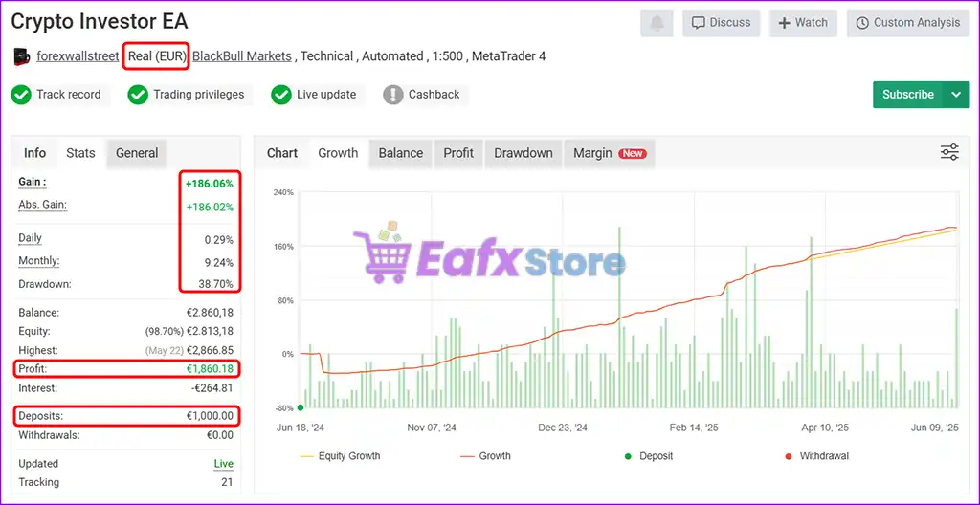This screenshot has width=980, height=505.
Task: Click the Real (EUR) account type text
Action: [158, 56]
